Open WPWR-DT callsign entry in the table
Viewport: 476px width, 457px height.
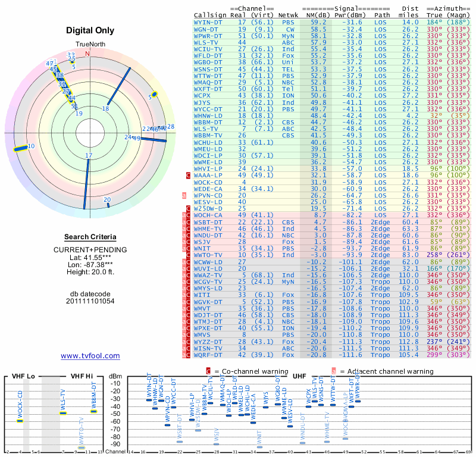click(x=208, y=36)
